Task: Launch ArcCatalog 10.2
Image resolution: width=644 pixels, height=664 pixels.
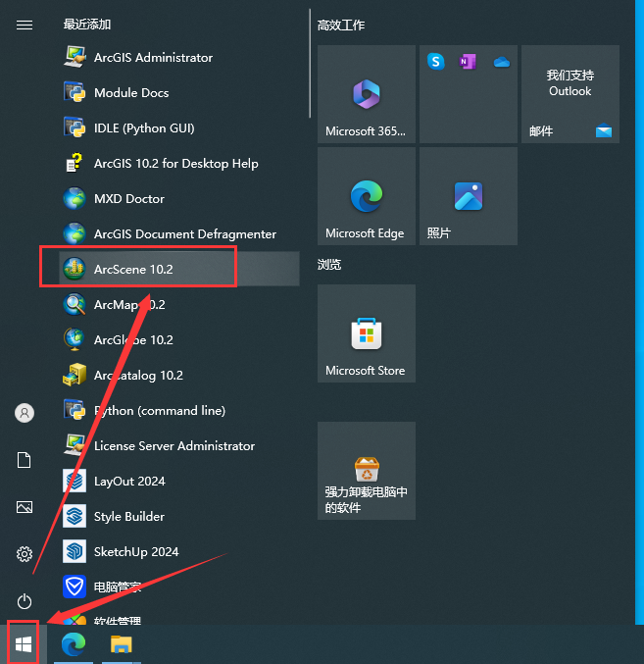Action: click(x=137, y=375)
